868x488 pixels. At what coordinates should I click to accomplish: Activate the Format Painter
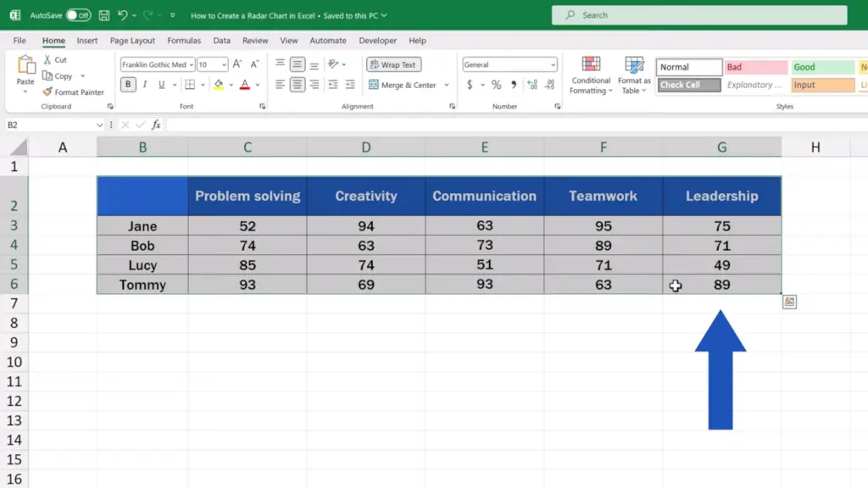(74, 91)
